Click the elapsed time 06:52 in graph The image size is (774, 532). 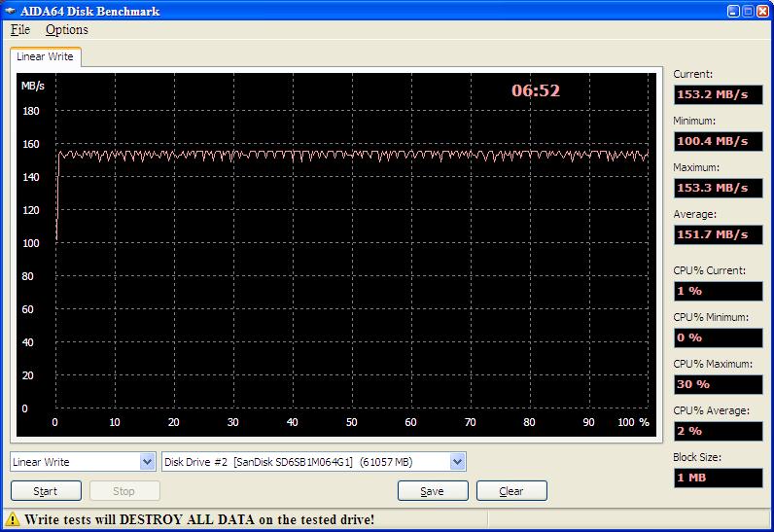tap(536, 90)
